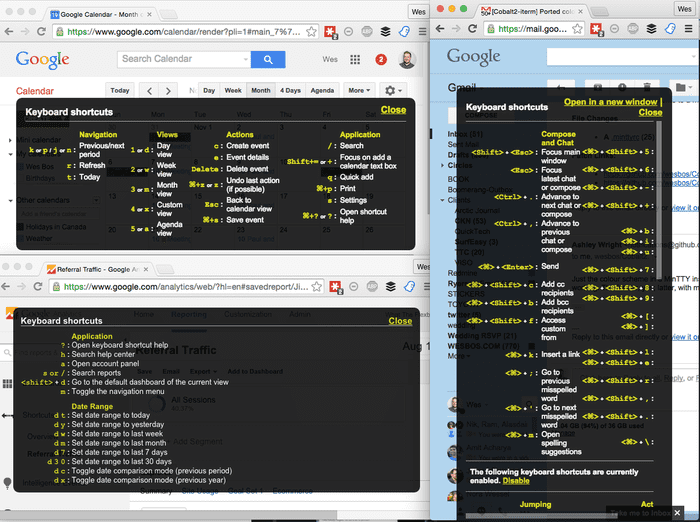Close the Referral Traffic browser tab
This screenshot has height=522, width=700.
point(146,269)
